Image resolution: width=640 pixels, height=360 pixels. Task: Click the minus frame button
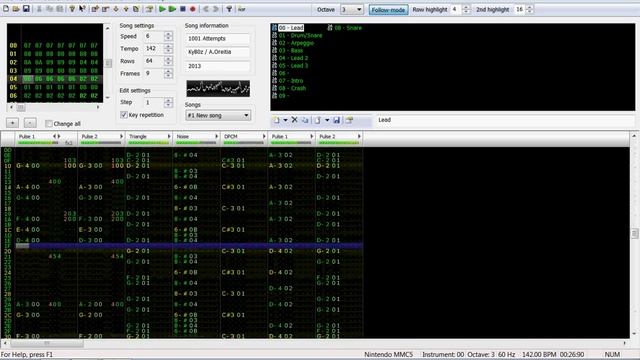[x=30, y=123]
